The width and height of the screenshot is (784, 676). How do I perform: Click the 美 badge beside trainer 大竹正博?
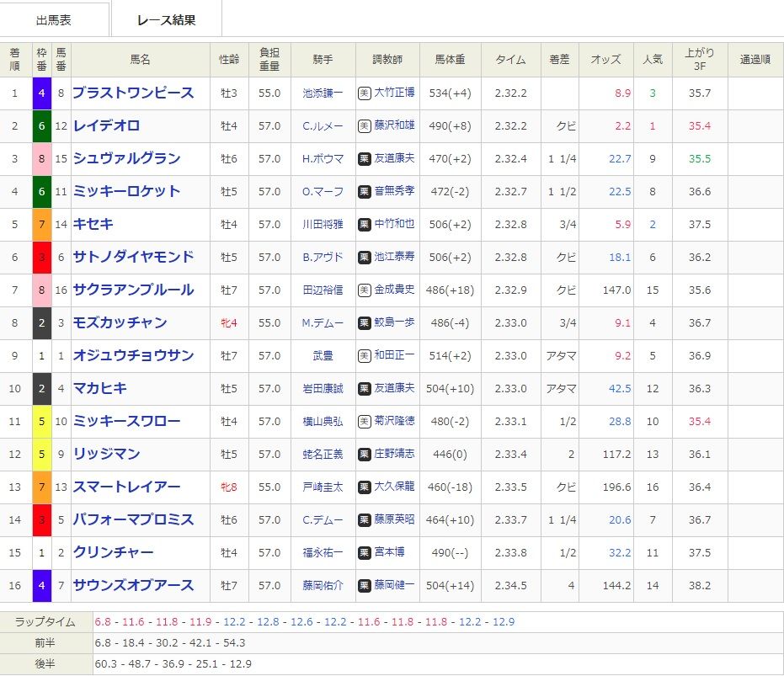pyautogui.click(x=364, y=93)
